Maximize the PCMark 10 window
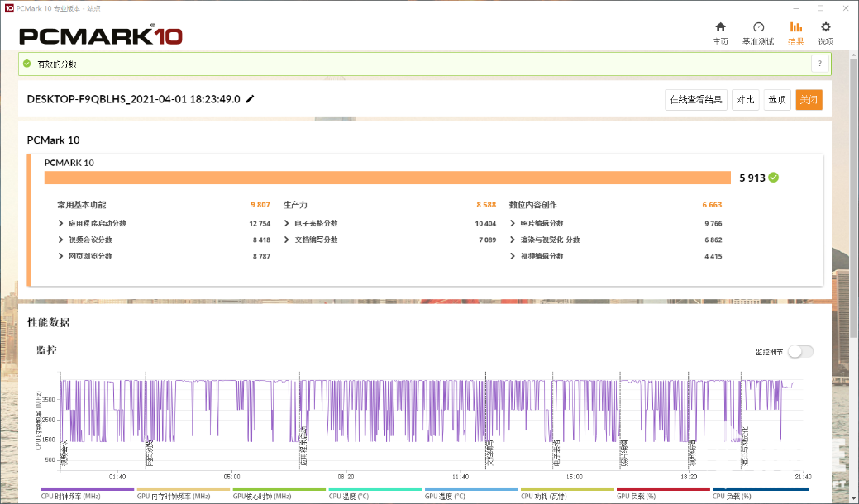Screen dimensions: 859x504 pos(821,8)
